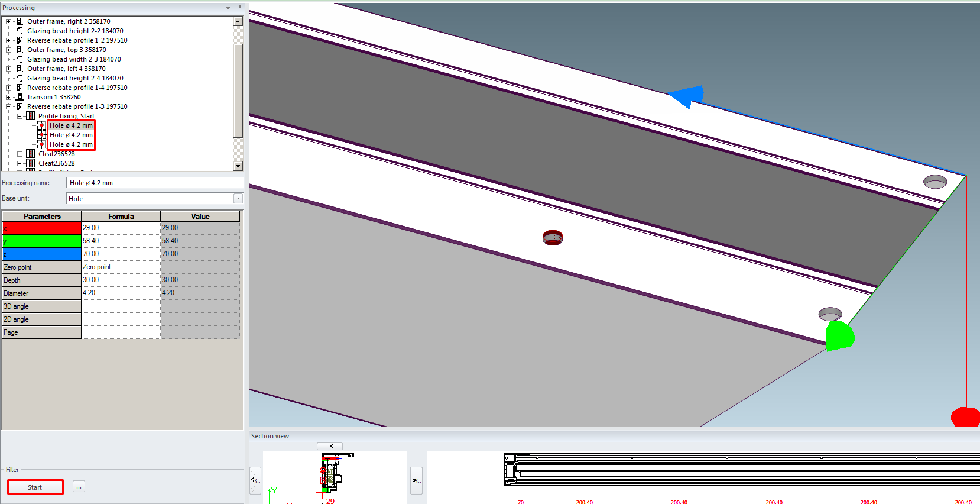Click the tree scrollbar down arrow
The width and height of the screenshot is (980, 504).
[238, 166]
